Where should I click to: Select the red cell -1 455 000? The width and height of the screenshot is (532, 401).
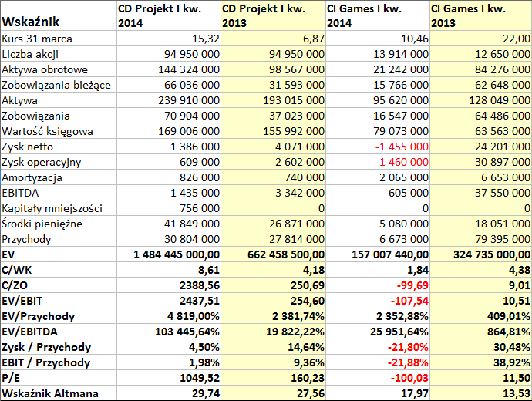pyautogui.click(x=378, y=147)
